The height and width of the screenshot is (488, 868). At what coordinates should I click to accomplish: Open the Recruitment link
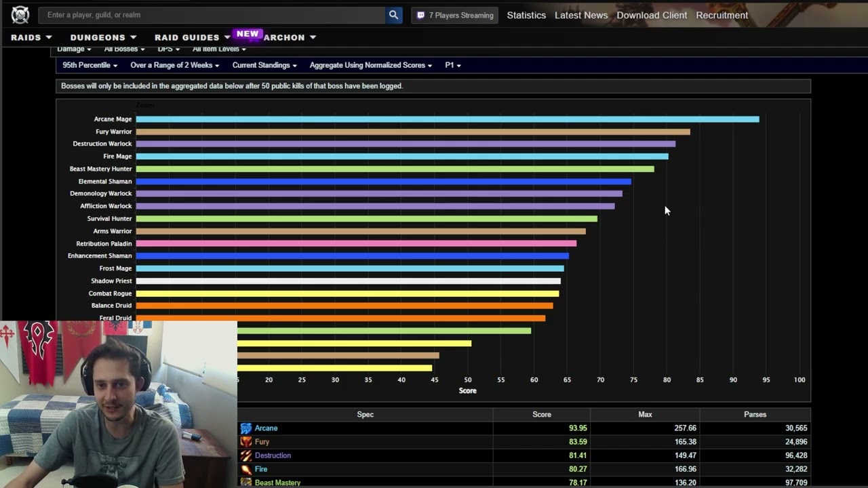pyautogui.click(x=722, y=15)
